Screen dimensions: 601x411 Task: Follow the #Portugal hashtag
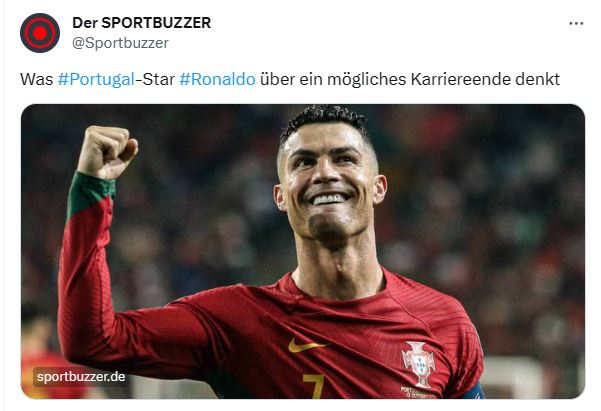click(96, 79)
